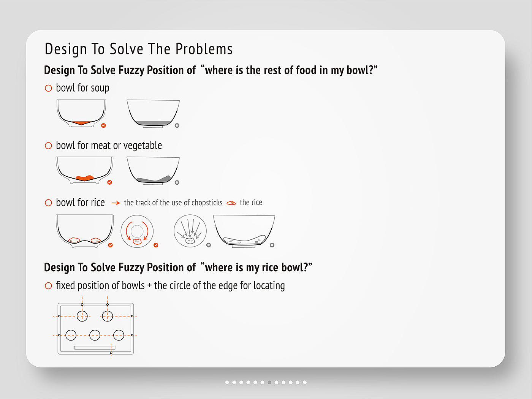Click the gray X beside the arrows circle diagram

[x=209, y=245]
